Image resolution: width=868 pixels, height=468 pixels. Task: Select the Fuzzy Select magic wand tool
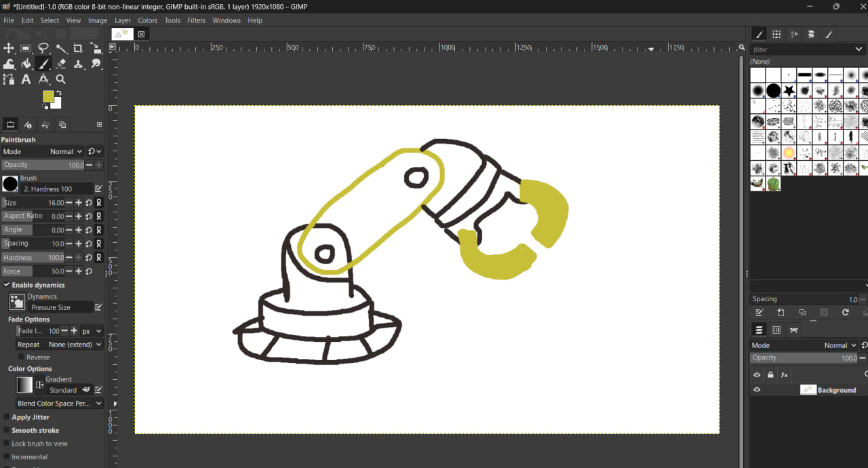pos(61,48)
